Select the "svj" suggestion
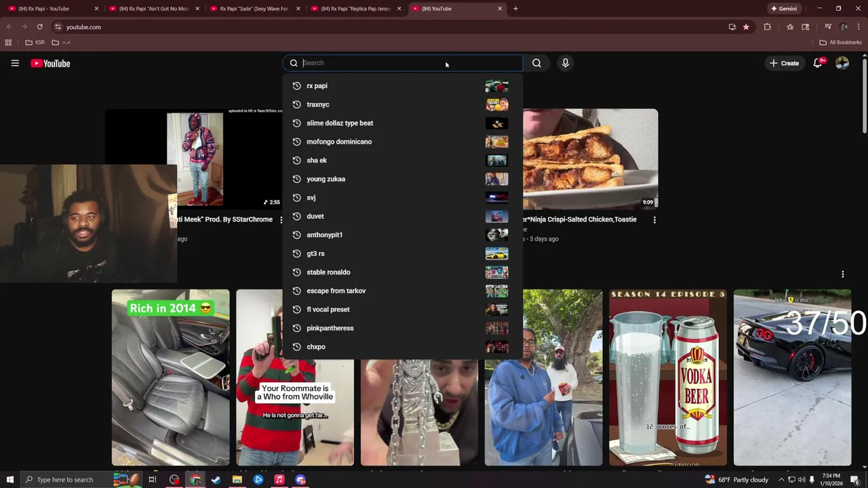Image resolution: width=868 pixels, height=488 pixels. (x=403, y=198)
